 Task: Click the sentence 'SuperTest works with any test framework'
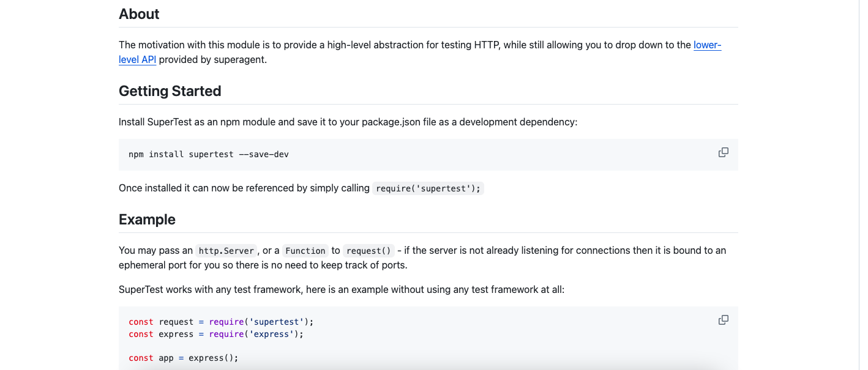tap(342, 289)
